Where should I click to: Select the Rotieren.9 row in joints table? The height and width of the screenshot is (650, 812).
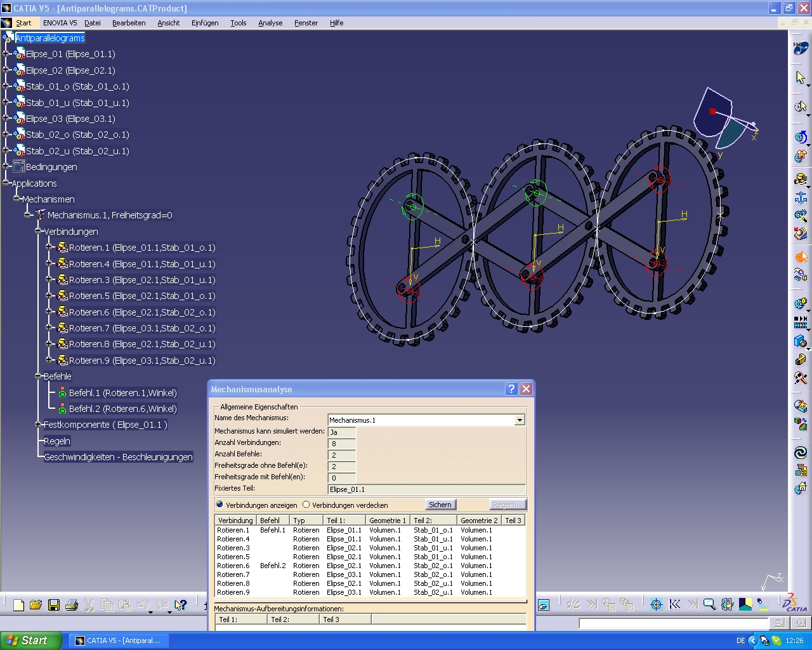[370, 592]
